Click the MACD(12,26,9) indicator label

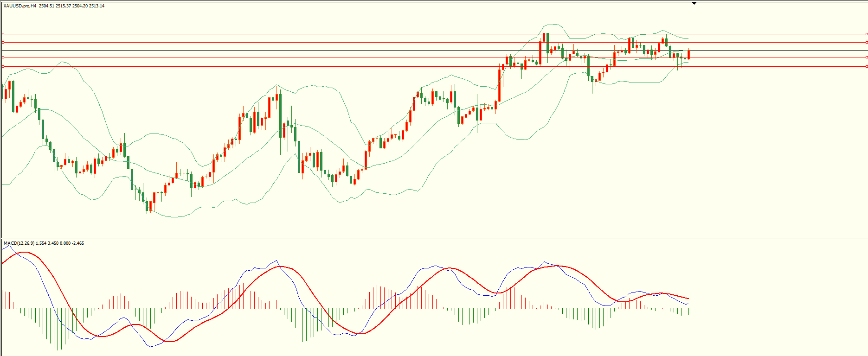click(x=19, y=243)
